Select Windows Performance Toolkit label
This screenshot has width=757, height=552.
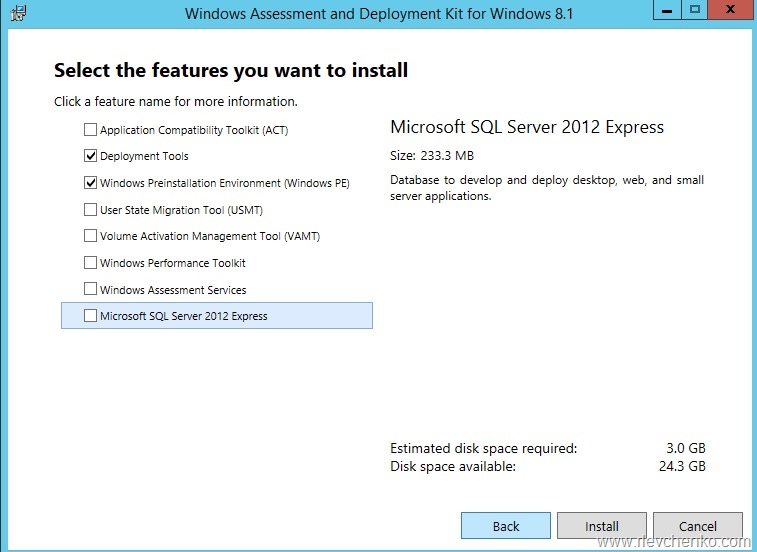(x=172, y=263)
